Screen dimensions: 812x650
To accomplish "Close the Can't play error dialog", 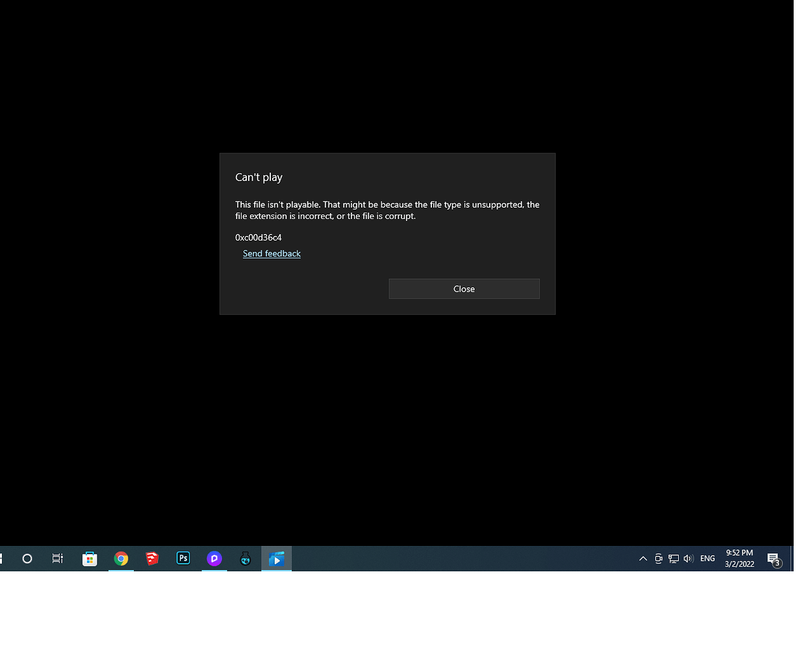I will coord(464,289).
